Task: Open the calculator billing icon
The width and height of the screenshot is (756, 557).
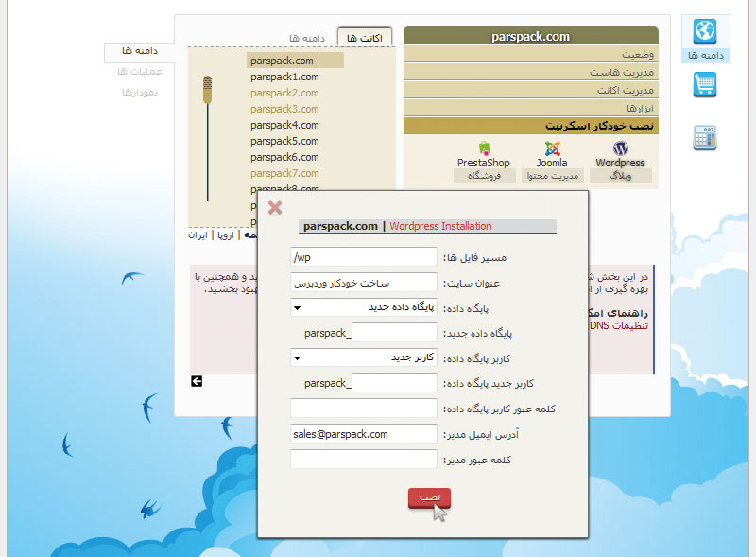Action: [705, 137]
